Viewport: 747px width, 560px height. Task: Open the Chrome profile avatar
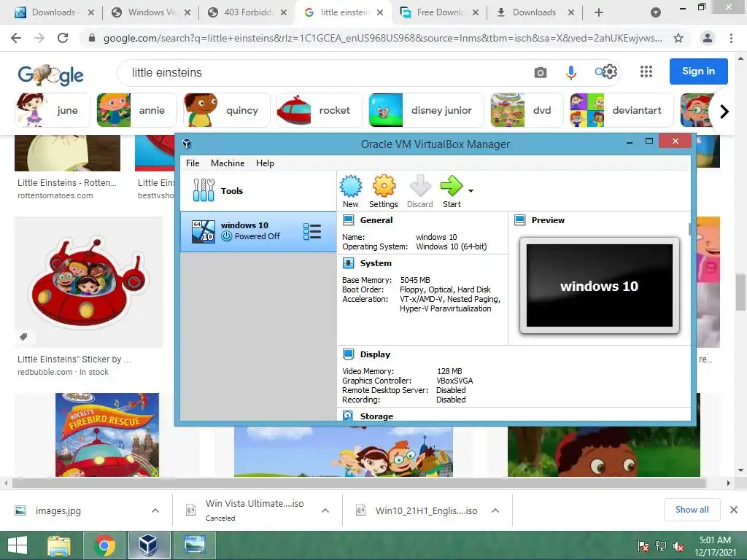pos(708,38)
